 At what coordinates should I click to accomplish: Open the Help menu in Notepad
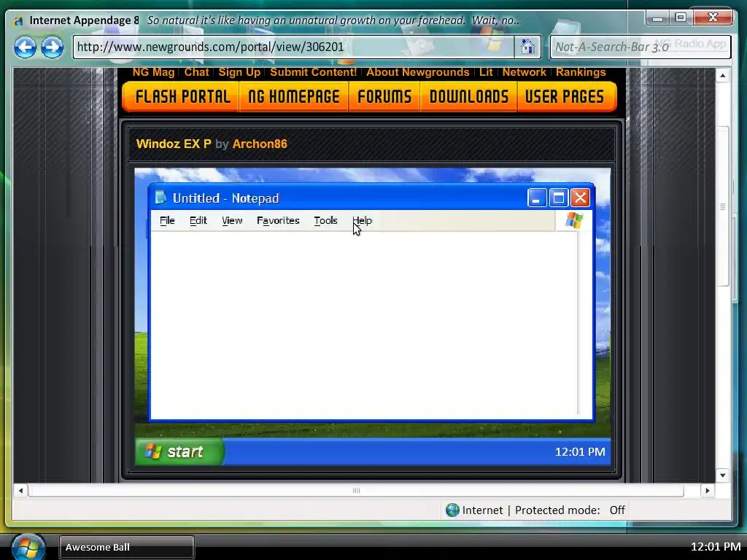click(x=362, y=220)
